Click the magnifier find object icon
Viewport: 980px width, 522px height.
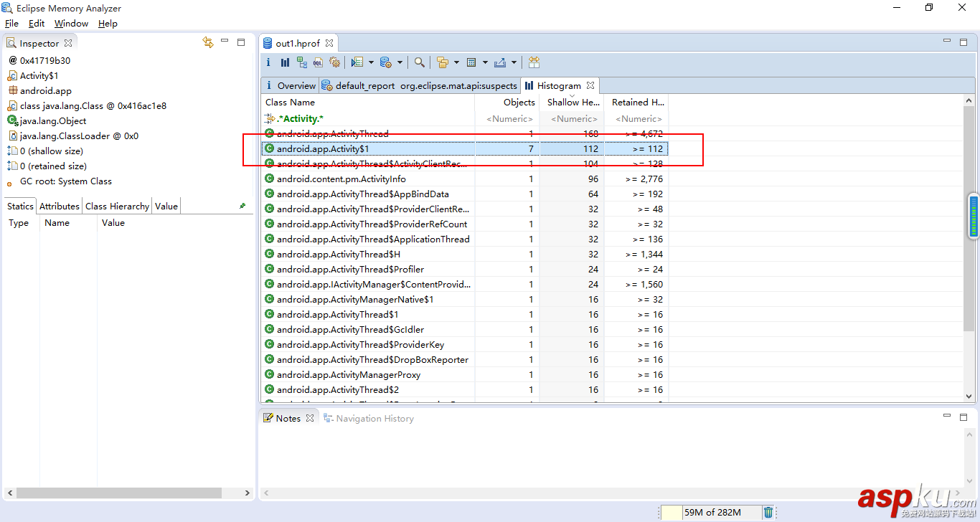[420, 62]
